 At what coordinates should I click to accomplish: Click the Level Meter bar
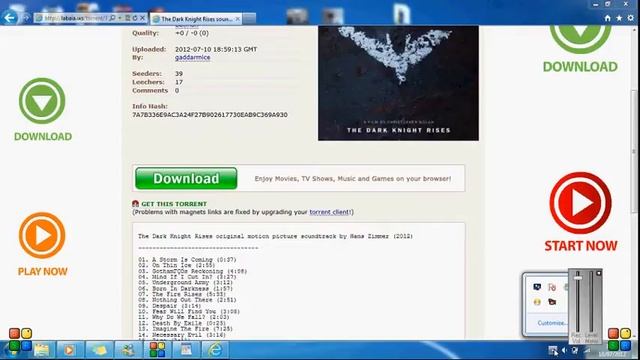591,302
